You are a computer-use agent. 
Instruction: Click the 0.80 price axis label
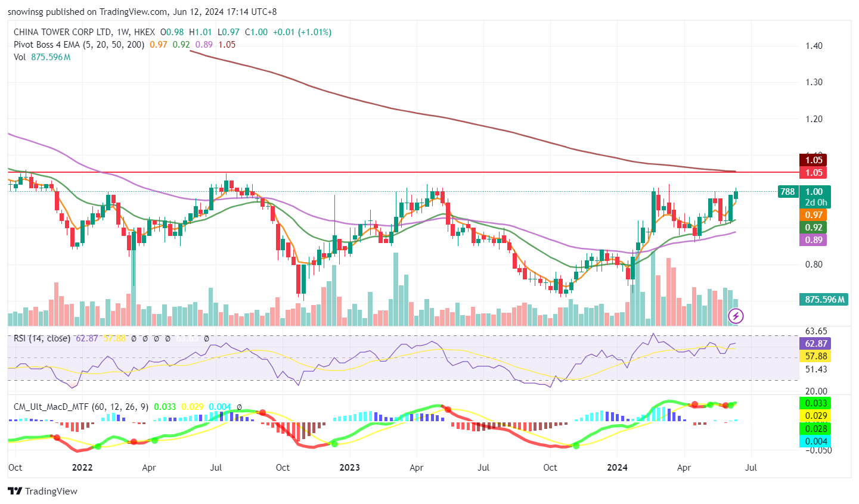click(814, 265)
